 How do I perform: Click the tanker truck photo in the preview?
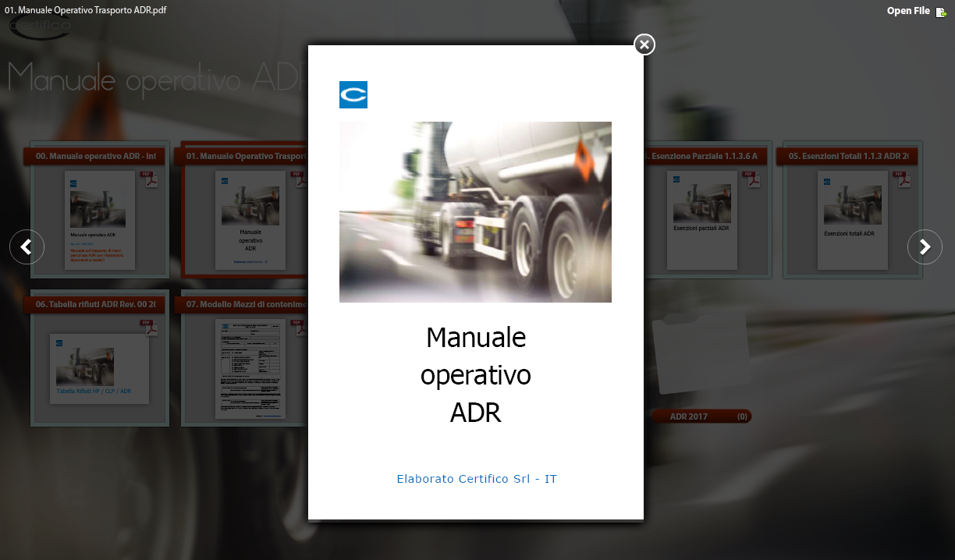coord(475,211)
